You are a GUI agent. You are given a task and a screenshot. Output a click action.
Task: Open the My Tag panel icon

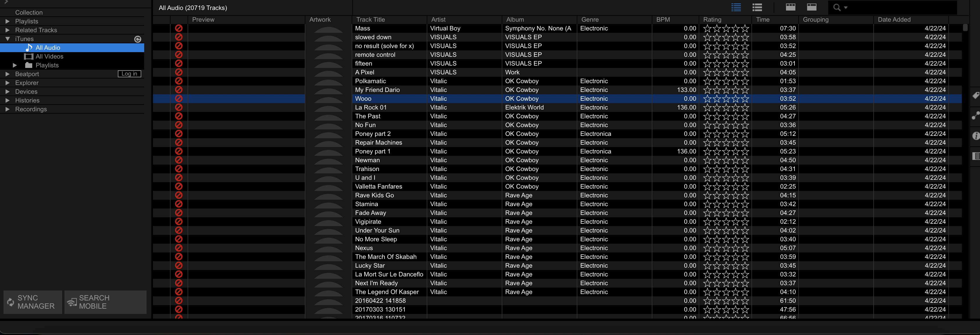[x=976, y=95]
